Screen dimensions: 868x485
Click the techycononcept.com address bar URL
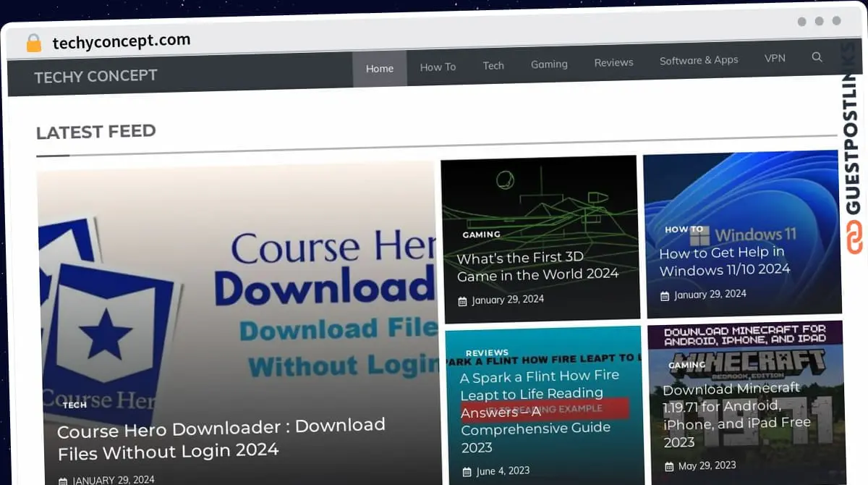122,41
